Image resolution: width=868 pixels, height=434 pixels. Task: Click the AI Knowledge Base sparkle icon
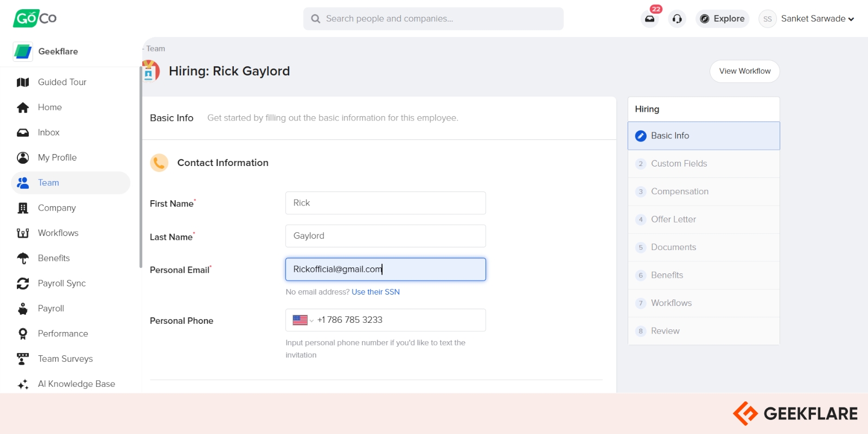pos(23,385)
